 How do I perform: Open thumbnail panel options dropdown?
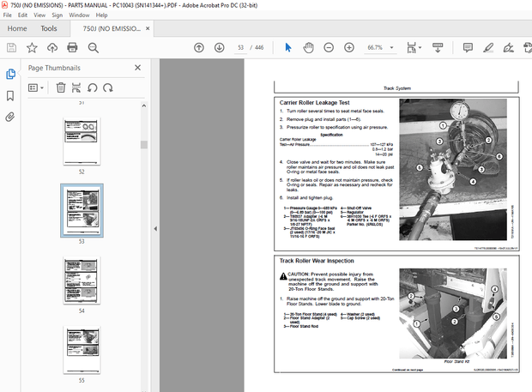tap(36, 87)
